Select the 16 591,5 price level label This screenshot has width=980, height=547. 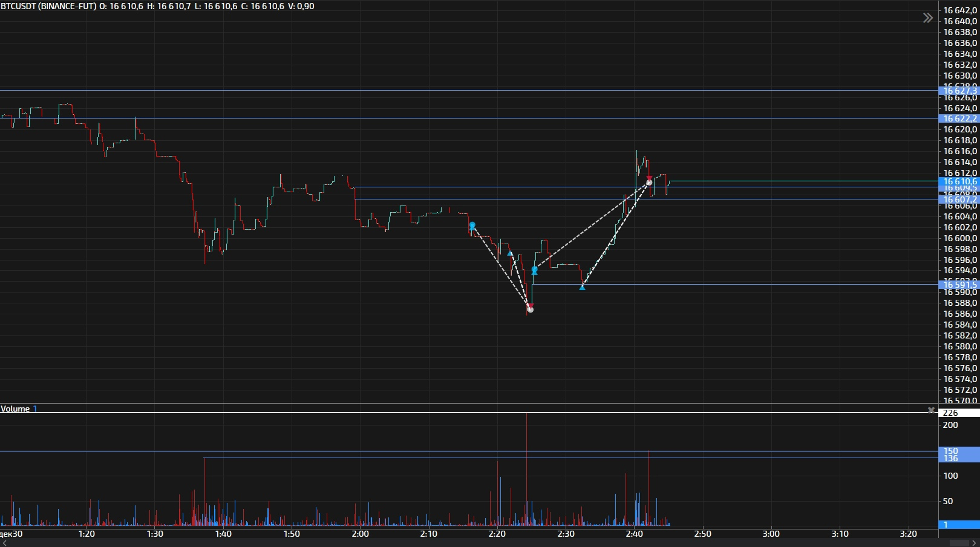click(959, 285)
